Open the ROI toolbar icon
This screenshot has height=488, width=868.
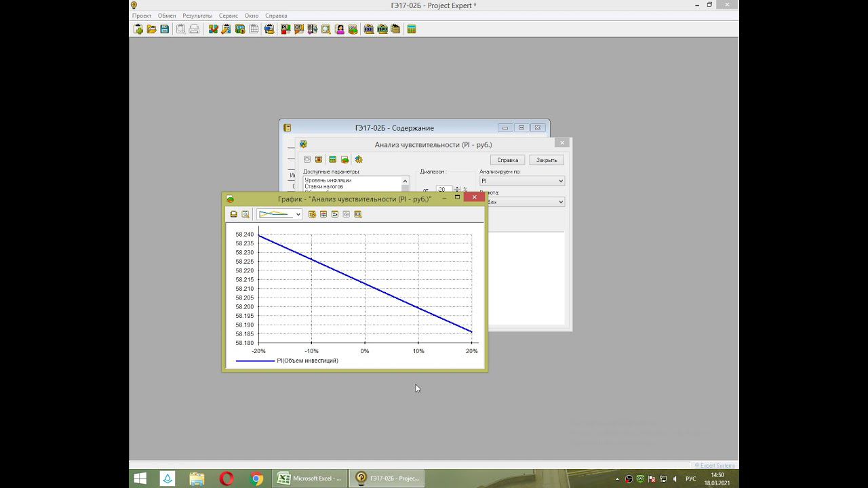pos(369,29)
